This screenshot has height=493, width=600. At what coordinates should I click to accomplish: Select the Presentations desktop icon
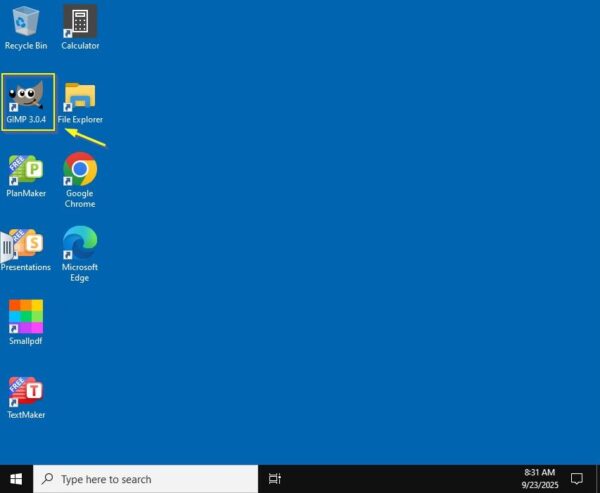click(x=26, y=250)
